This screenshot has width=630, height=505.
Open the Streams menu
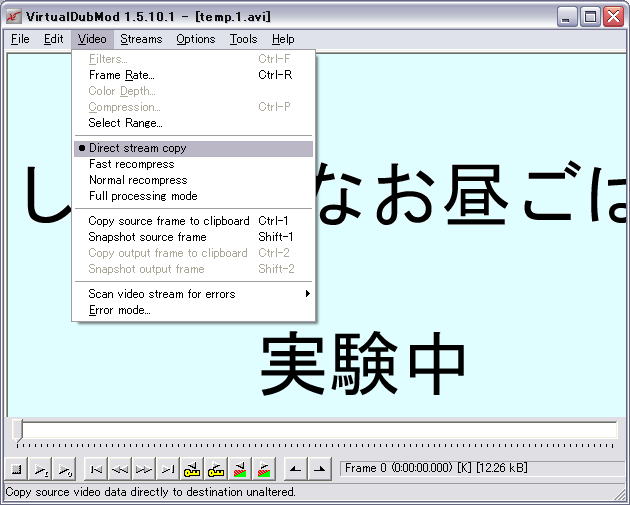click(x=141, y=39)
